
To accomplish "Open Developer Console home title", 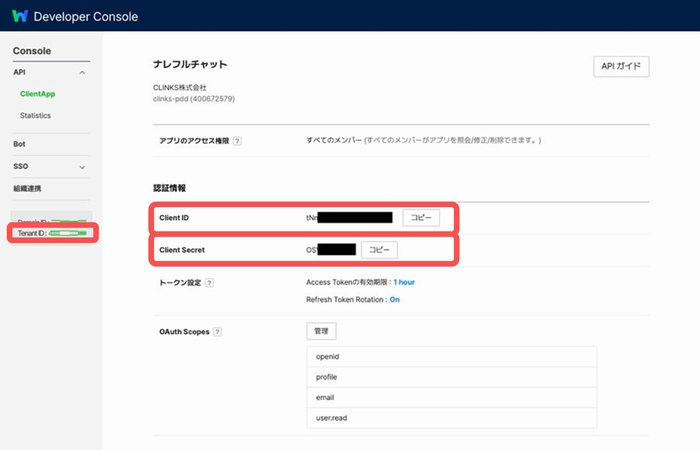I will coord(86,17).
